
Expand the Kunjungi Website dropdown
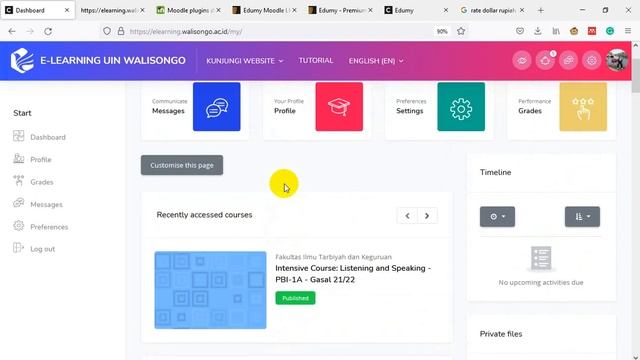click(244, 61)
